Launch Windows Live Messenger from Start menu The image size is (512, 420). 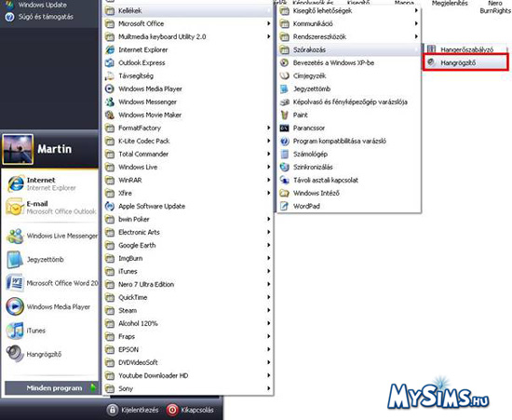pos(50,236)
